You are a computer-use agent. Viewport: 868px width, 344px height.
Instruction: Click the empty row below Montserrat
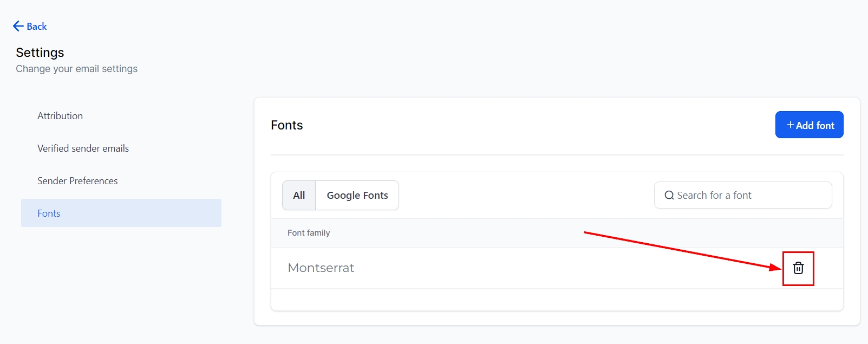[557, 299]
